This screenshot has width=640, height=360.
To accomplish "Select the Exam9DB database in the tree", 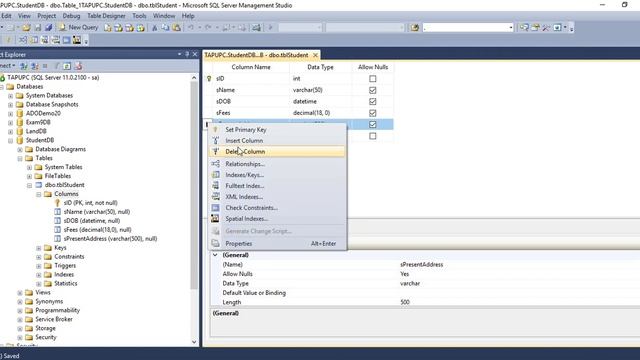I will 38,122.
